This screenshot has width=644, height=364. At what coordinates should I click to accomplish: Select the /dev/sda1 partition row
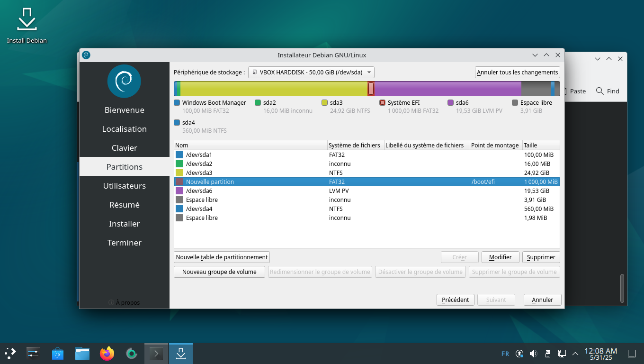tap(367, 155)
